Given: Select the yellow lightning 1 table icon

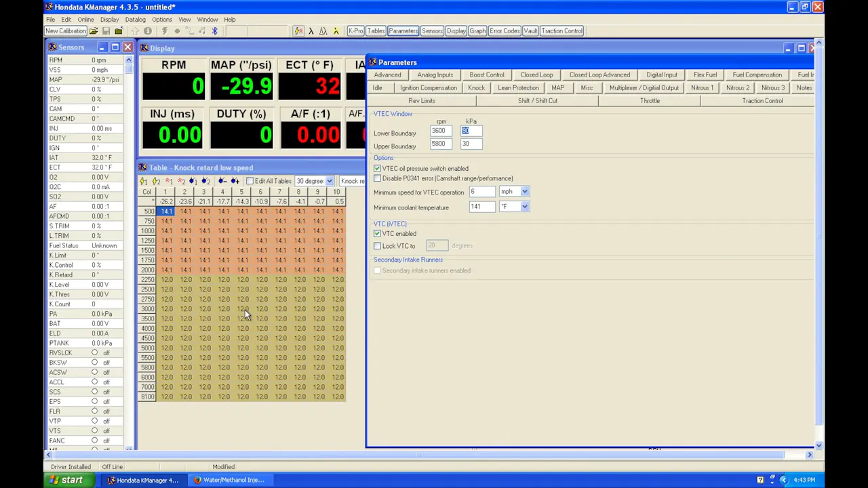Looking at the screenshot, I should coord(143,181).
